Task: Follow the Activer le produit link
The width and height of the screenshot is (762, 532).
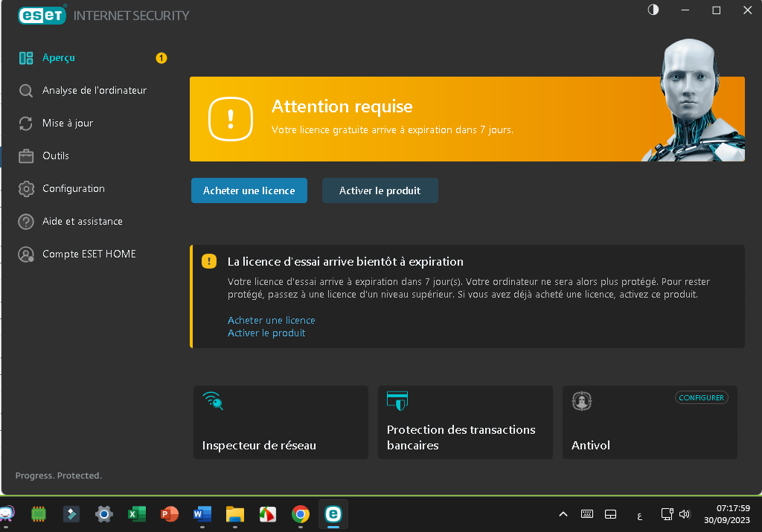Action: (266, 333)
